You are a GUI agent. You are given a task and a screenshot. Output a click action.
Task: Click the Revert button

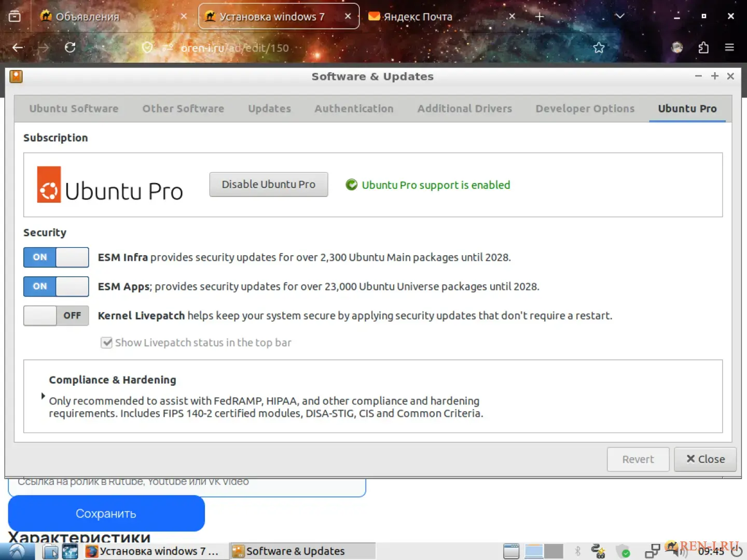(638, 459)
